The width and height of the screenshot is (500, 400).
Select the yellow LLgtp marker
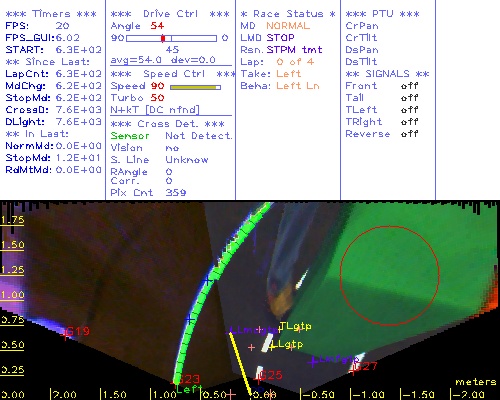286,344
